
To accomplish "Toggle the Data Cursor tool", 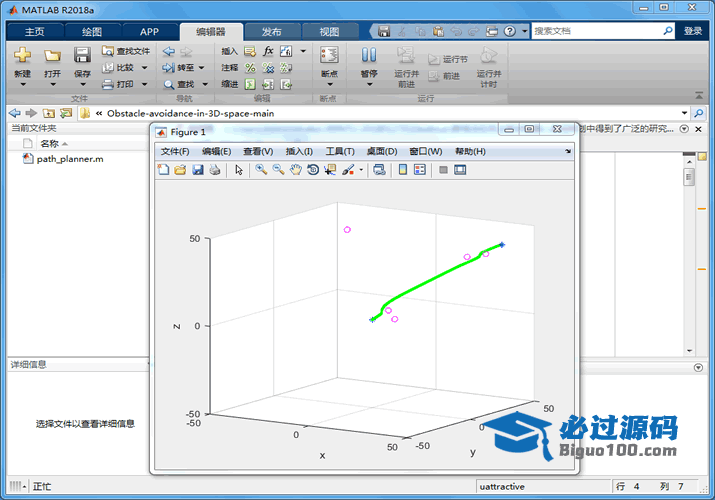I will click(x=330, y=170).
